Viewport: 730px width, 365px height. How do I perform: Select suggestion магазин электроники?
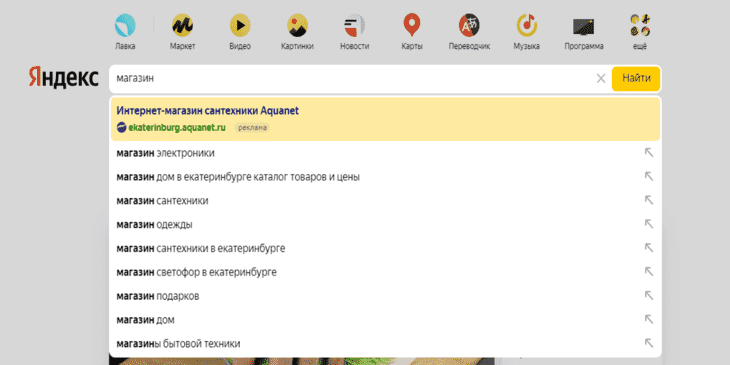pyautogui.click(x=385, y=153)
